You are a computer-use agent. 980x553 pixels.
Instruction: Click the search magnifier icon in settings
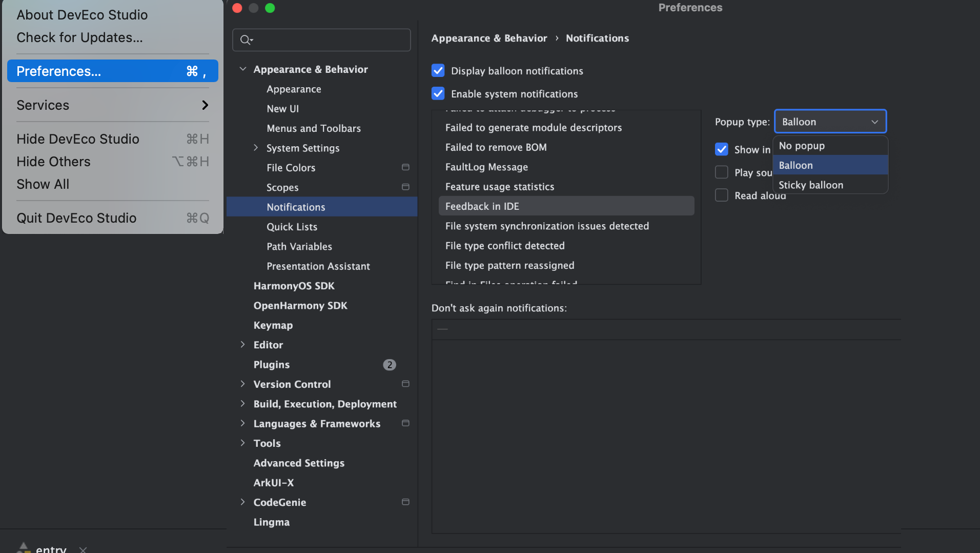point(246,40)
